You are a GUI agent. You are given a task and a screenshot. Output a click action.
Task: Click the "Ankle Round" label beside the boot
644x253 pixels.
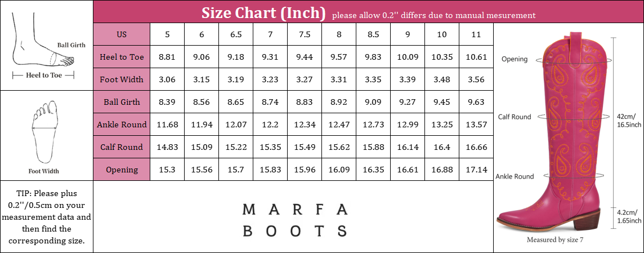pos(515,176)
